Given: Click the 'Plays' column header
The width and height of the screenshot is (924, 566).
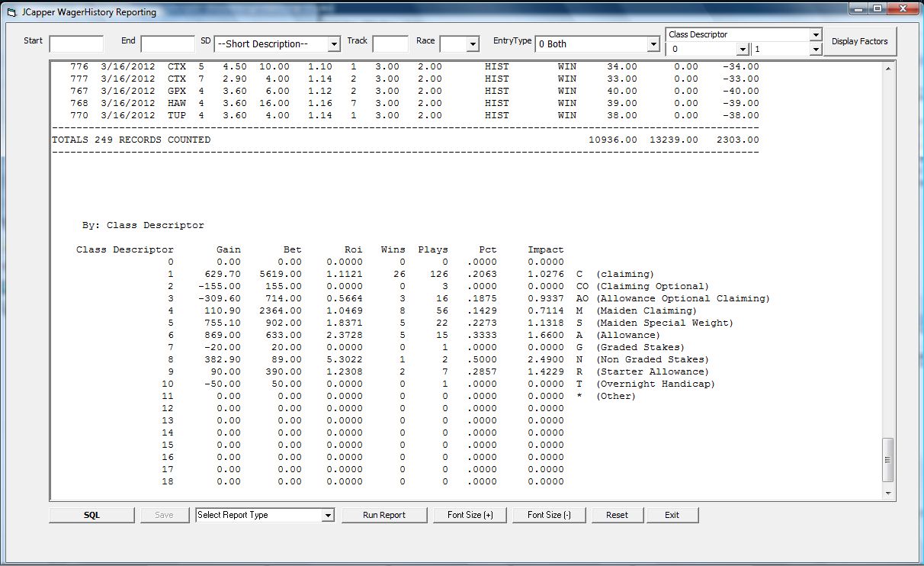Looking at the screenshot, I should [433, 250].
